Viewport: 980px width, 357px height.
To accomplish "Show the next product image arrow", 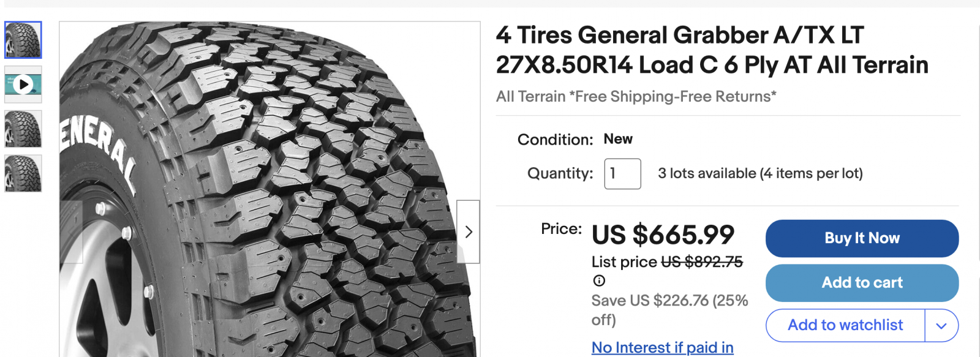I will pos(469,232).
